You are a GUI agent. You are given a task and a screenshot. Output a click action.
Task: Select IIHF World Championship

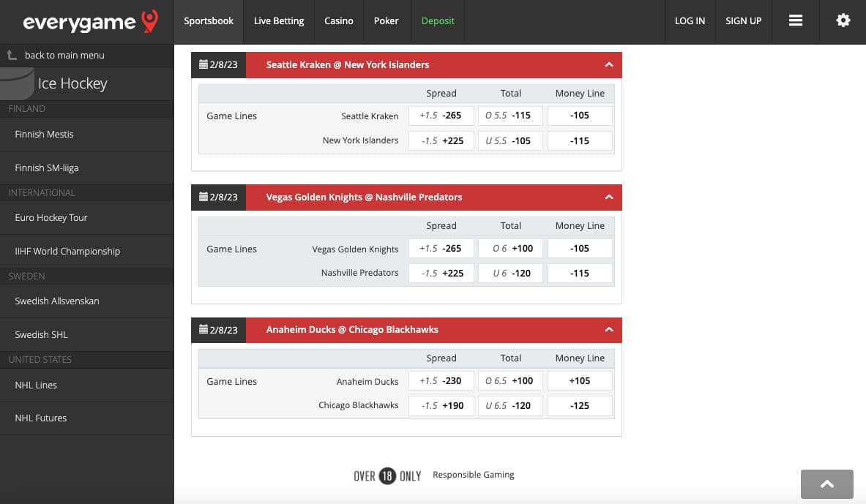(86, 251)
